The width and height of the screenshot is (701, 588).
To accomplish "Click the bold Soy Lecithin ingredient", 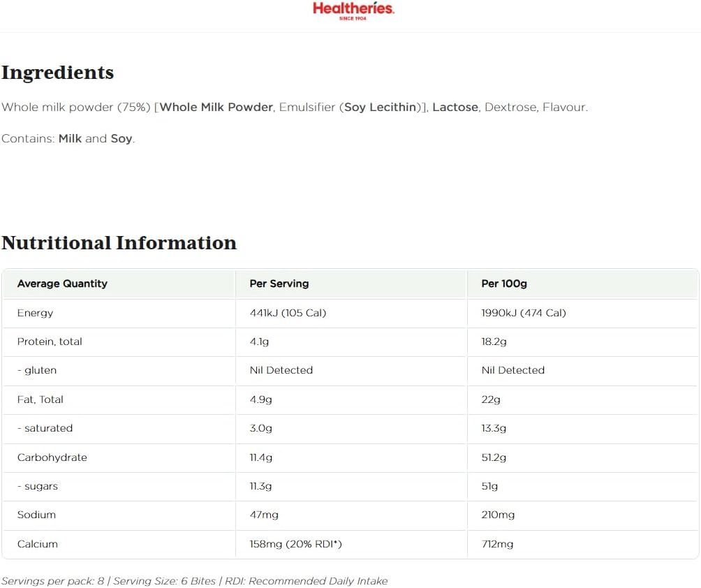I will coord(380,108).
